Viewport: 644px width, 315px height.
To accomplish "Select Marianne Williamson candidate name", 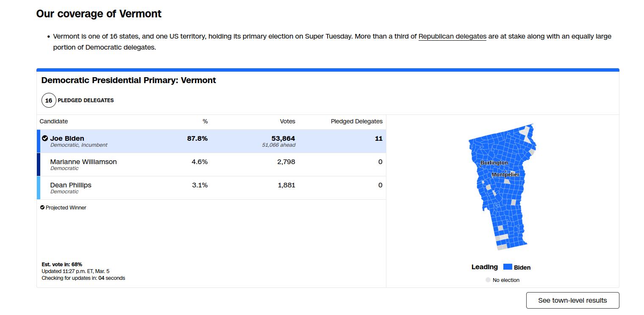I will click(x=83, y=162).
